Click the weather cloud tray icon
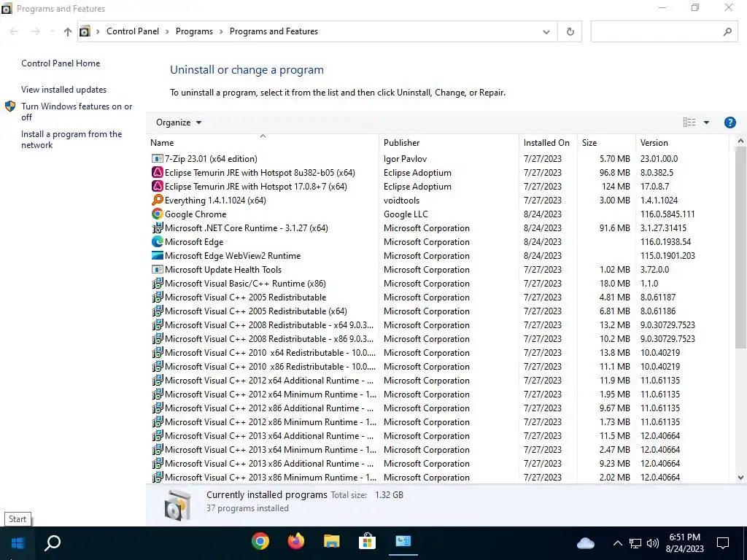Image resolution: width=747 pixels, height=560 pixels. [586, 542]
